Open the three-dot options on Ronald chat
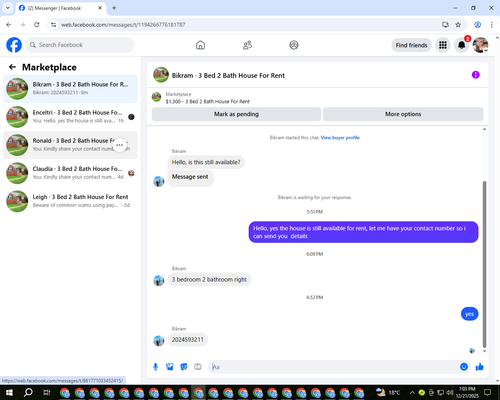500x400 pixels. [x=120, y=145]
